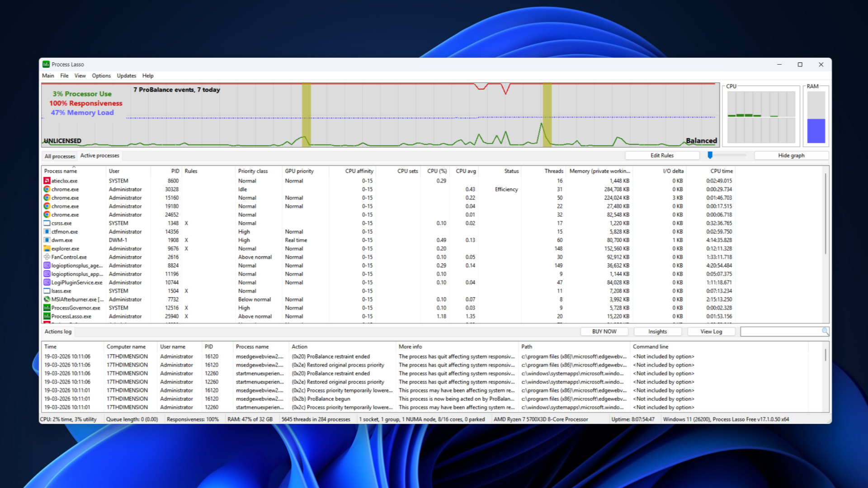
Task: Click the graph size slider handle
Action: [x=710, y=155]
